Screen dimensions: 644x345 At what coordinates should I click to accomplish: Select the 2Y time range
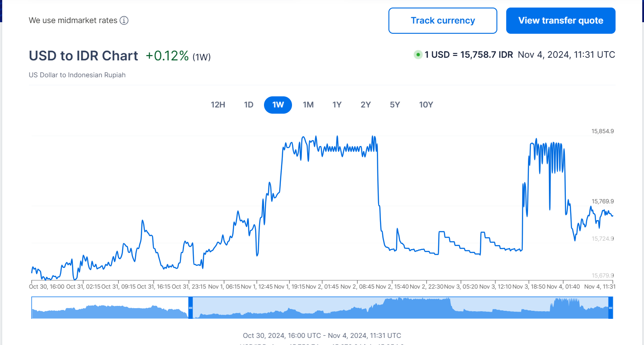pyautogui.click(x=366, y=105)
